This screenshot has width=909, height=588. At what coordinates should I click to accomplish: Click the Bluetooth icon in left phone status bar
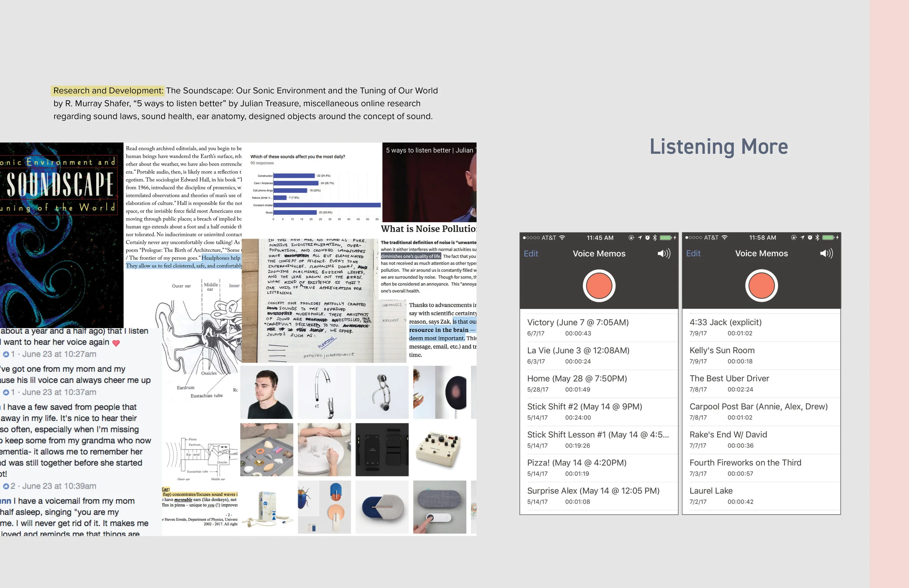click(654, 238)
